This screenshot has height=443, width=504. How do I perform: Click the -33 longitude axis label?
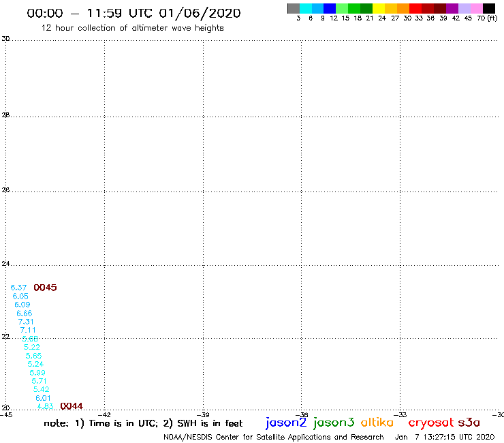click(x=400, y=415)
